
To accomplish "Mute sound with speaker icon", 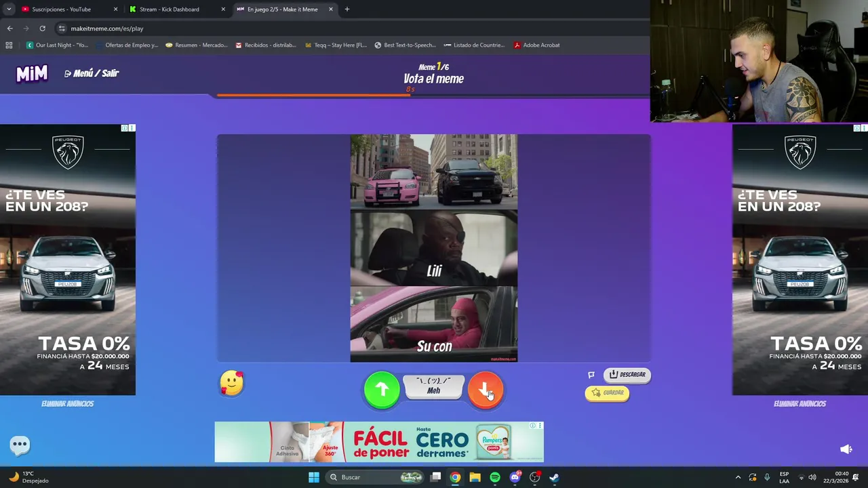I will [x=846, y=449].
